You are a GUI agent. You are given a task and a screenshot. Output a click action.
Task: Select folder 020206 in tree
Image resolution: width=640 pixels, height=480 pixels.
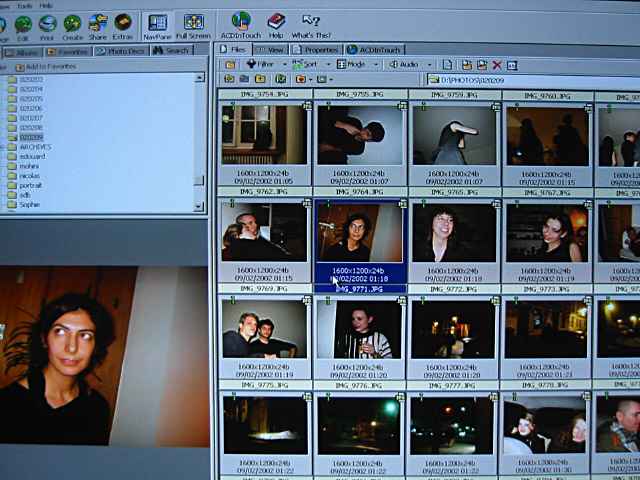click(31, 108)
